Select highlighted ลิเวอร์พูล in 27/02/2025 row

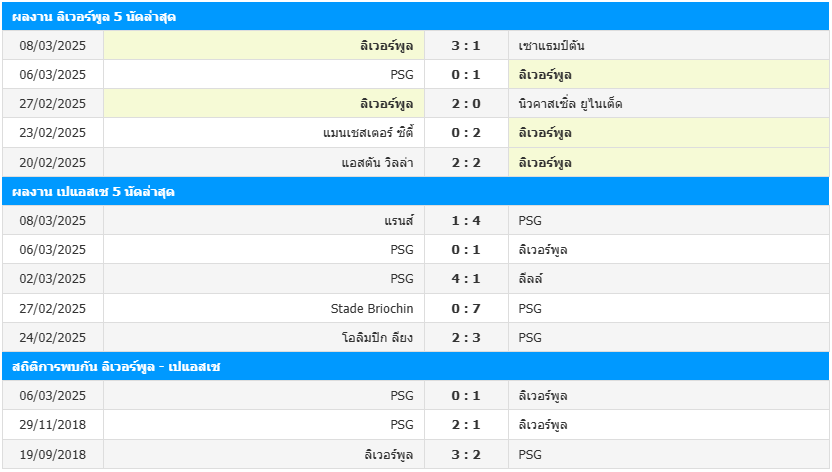(386, 104)
